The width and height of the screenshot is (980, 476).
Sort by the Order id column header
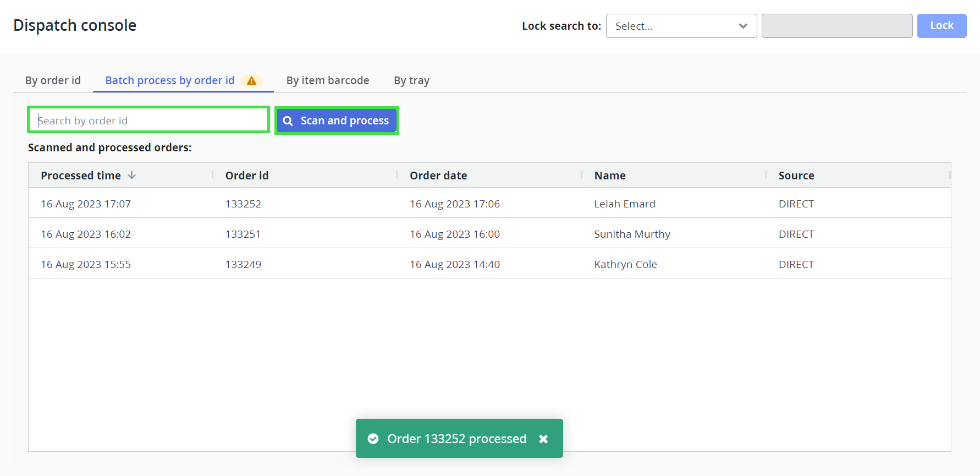coord(247,176)
